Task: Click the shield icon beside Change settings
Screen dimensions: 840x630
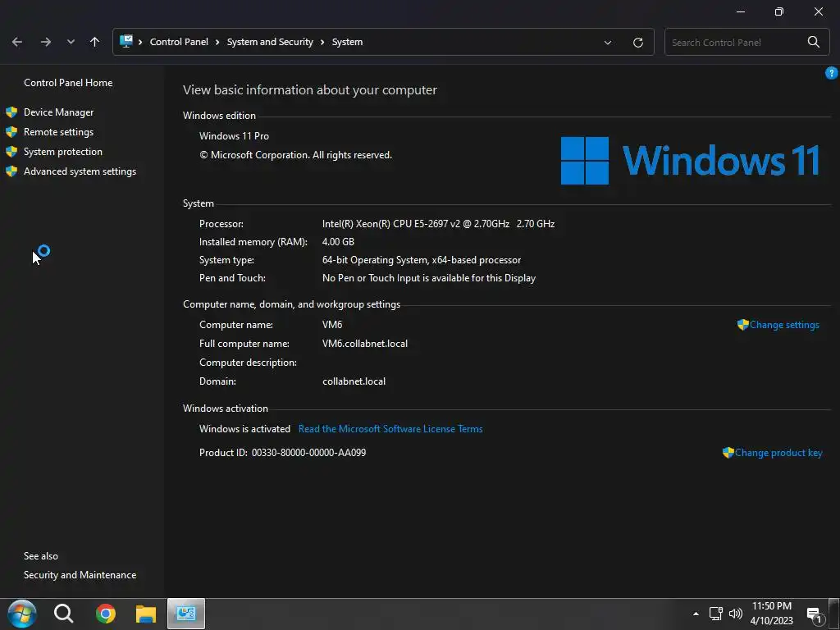Action: [742, 325]
